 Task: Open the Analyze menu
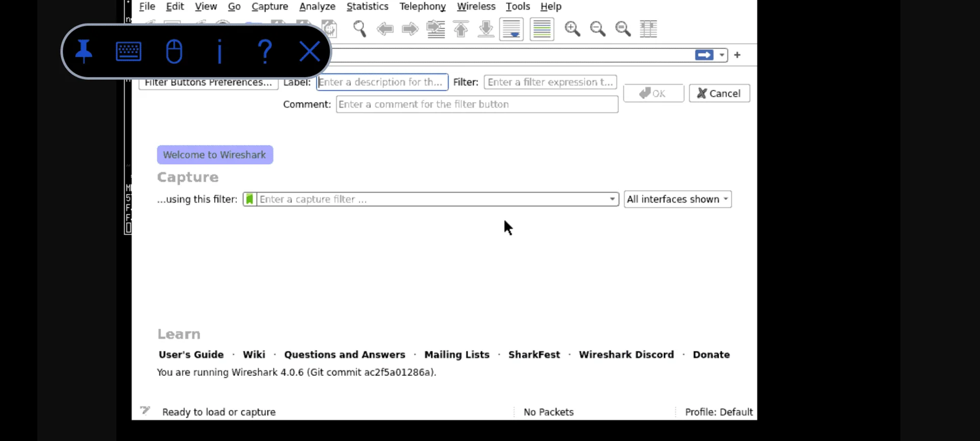coord(317,6)
